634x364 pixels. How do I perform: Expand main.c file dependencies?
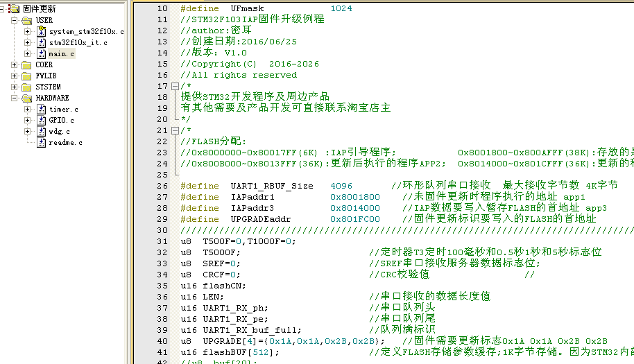pos(27,53)
